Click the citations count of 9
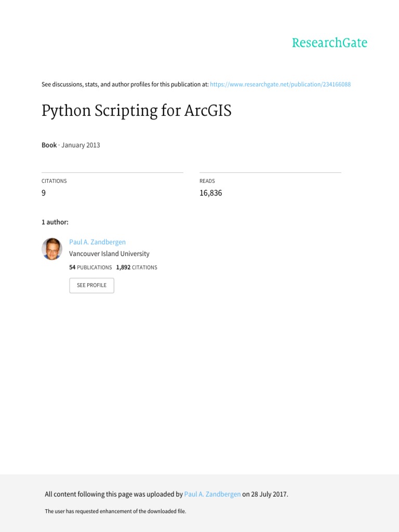399x532 pixels. click(44, 193)
